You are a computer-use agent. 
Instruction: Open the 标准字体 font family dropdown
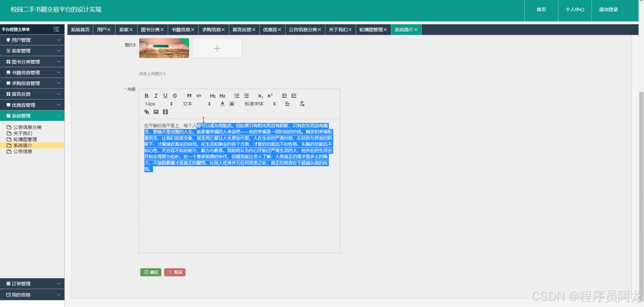click(x=260, y=104)
